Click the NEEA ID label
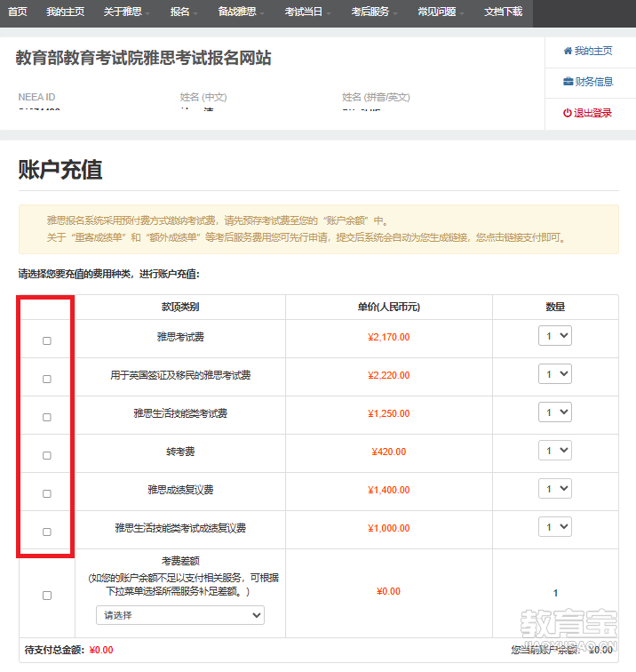Image resolution: width=636 pixels, height=672 pixels. click(x=36, y=97)
